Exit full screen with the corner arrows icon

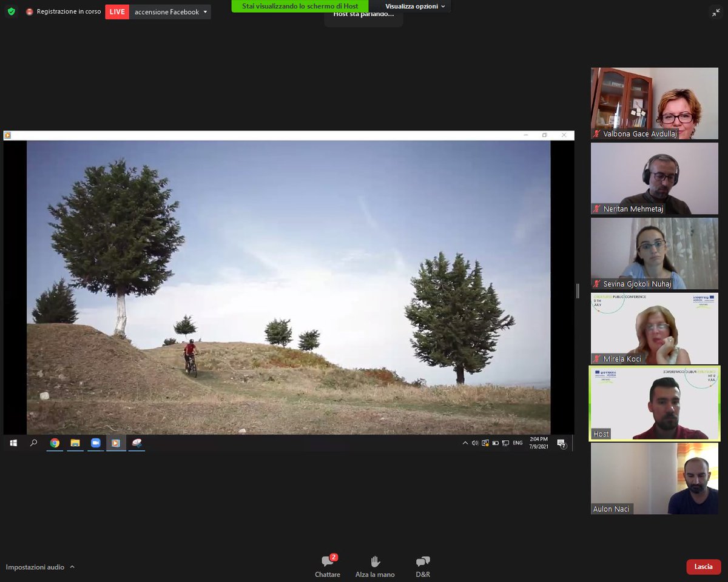point(716,12)
